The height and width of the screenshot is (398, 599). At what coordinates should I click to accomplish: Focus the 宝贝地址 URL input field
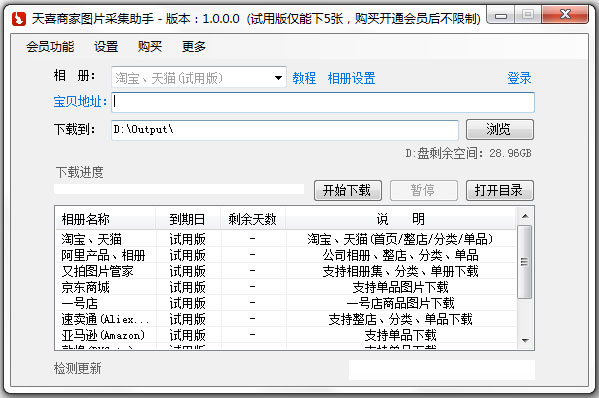(323, 102)
